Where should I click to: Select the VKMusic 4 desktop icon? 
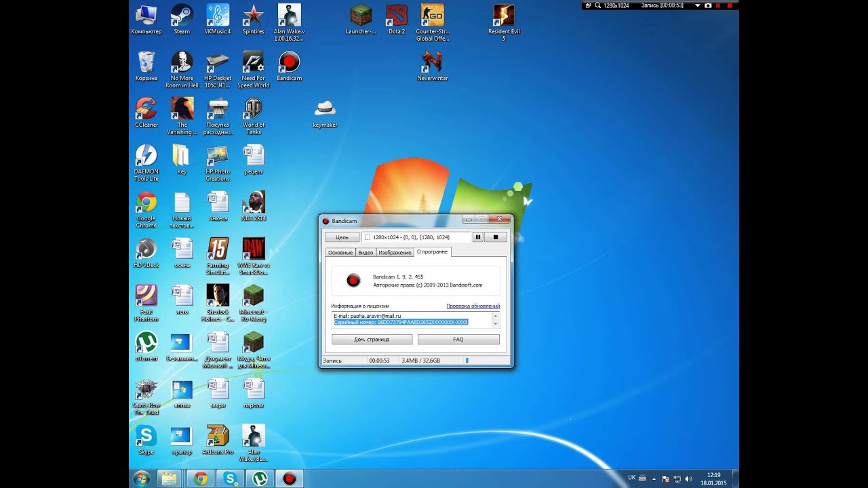pos(218,20)
